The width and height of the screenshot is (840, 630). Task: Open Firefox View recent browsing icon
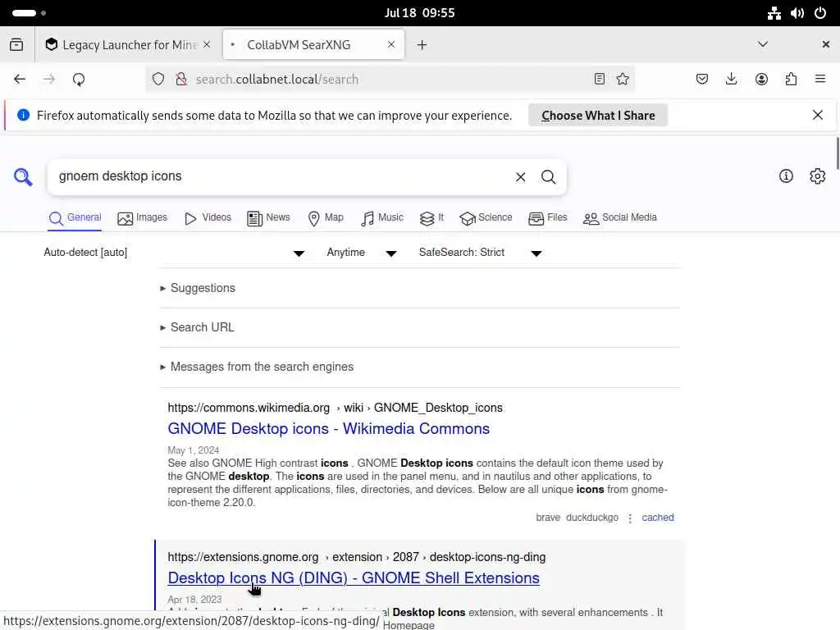point(16,44)
